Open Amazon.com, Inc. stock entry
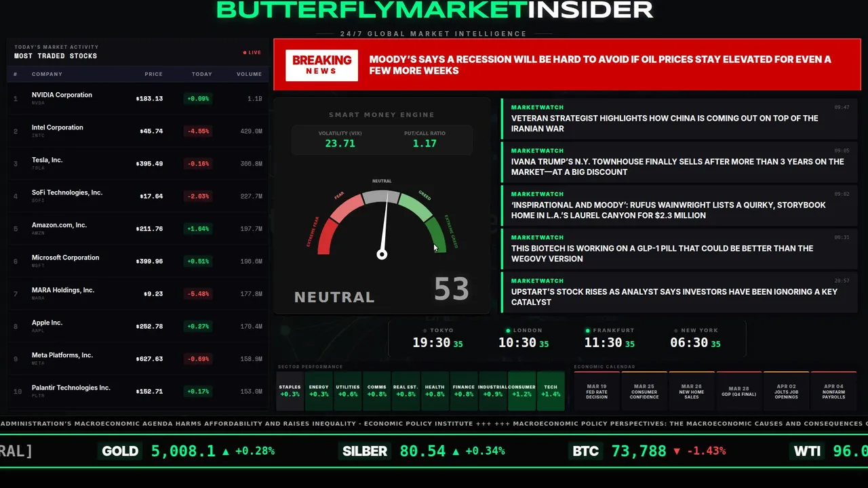 [x=138, y=228]
